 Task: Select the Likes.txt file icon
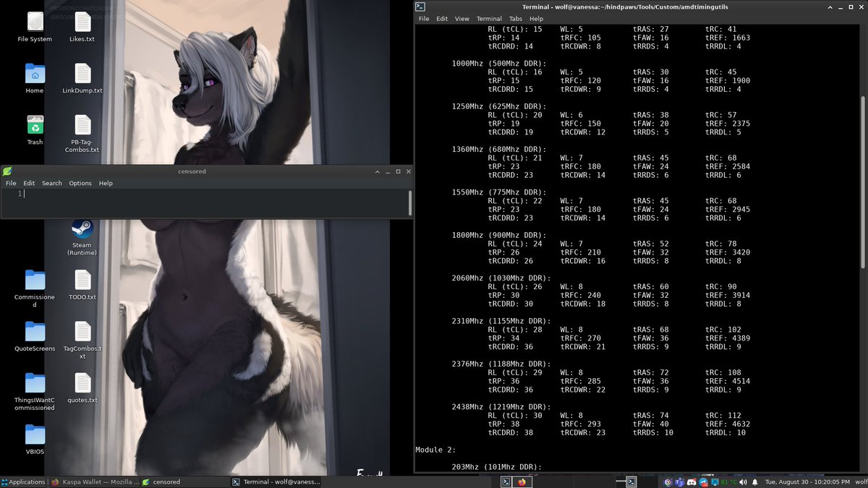[82, 27]
